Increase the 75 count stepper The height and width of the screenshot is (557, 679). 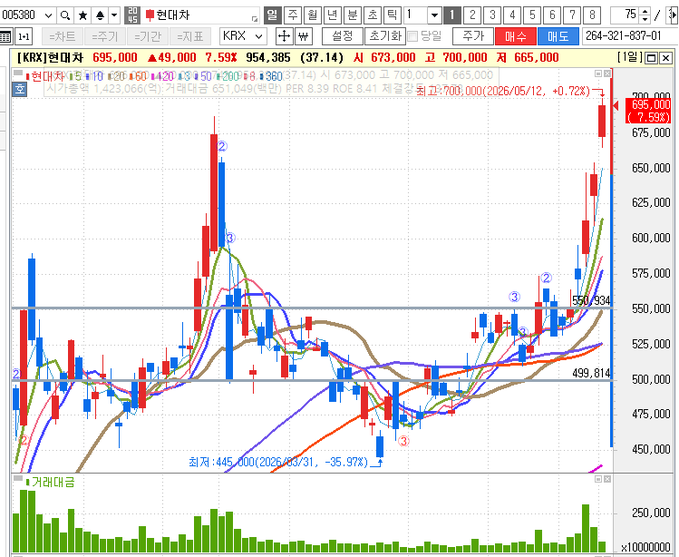[x=645, y=12]
